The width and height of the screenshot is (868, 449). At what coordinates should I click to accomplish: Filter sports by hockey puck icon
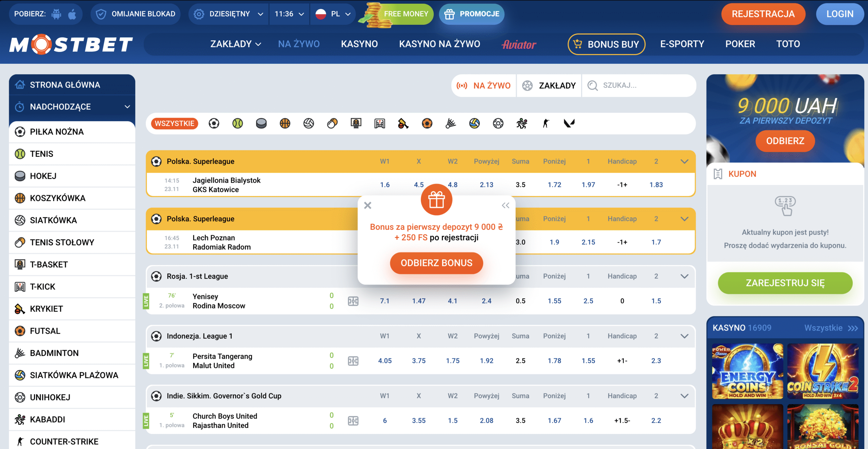[261, 123]
